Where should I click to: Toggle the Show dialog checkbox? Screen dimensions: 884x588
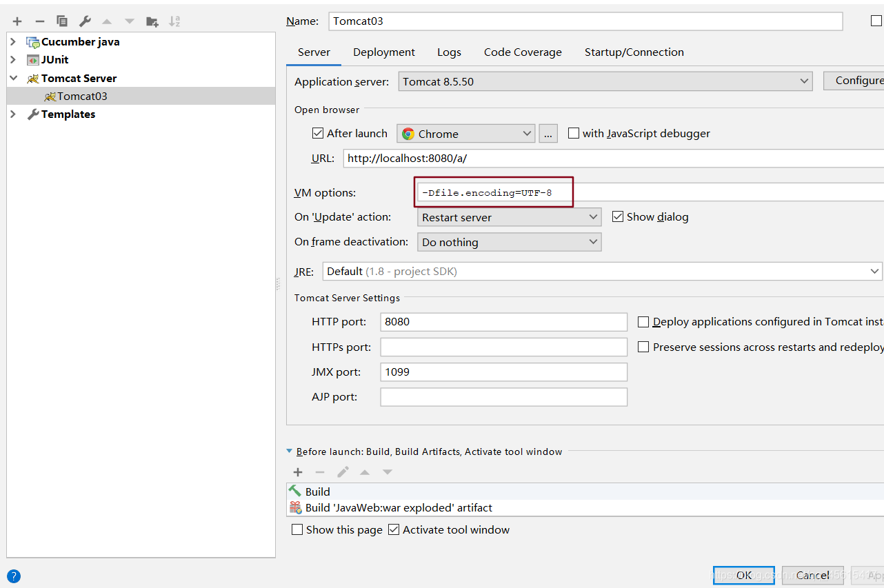click(x=618, y=216)
